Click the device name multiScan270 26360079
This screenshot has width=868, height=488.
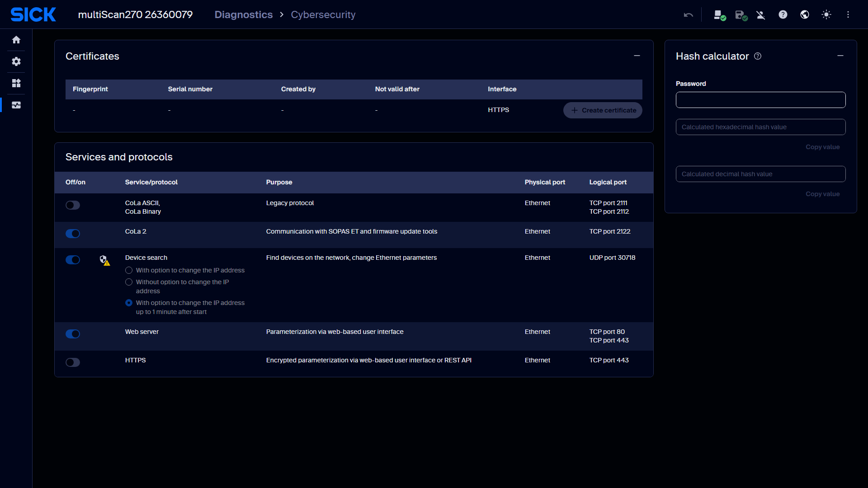(x=135, y=14)
